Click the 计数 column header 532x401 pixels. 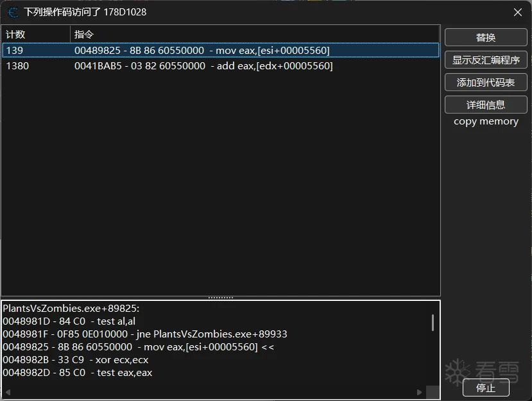36,34
